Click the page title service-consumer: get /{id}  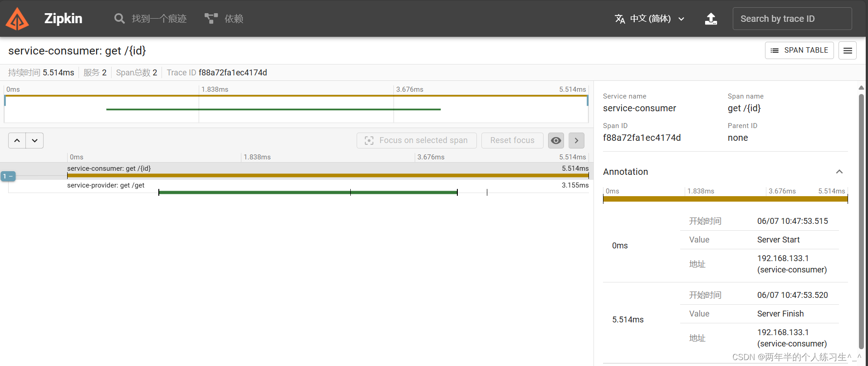click(77, 51)
